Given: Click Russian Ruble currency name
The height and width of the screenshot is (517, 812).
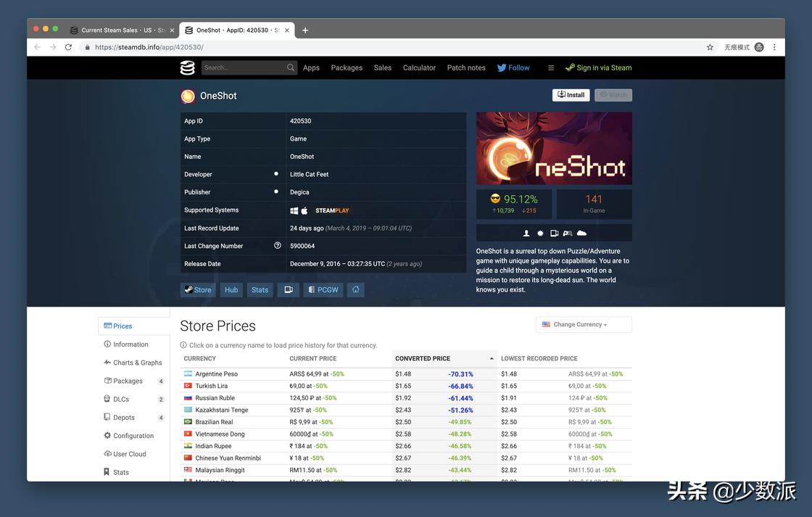Looking at the screenshot, I should 215,398.
